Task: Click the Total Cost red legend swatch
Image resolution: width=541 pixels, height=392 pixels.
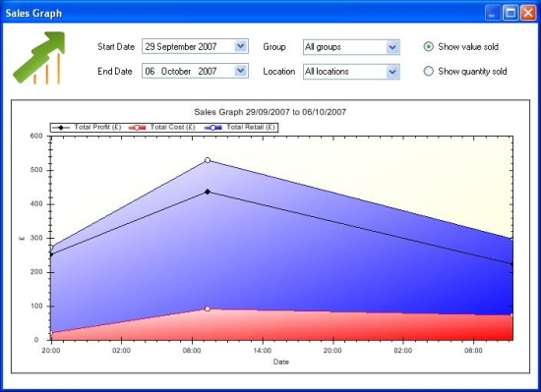Action: (137, 128)
